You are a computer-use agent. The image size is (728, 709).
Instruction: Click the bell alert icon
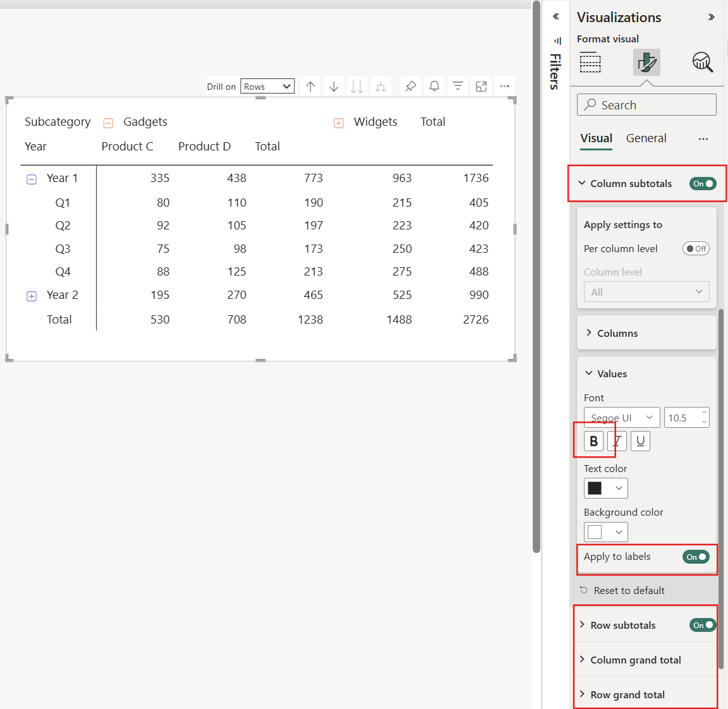434,87
